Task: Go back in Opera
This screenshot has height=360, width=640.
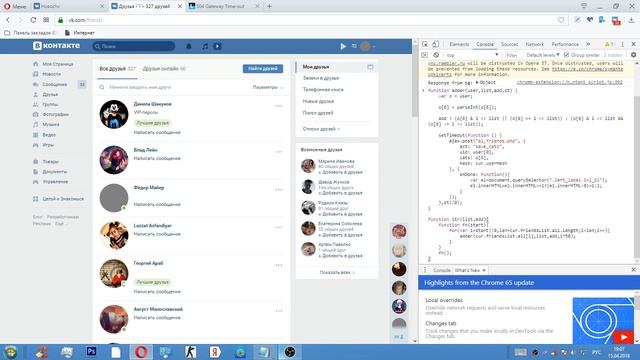Action: tap(8, 20)
